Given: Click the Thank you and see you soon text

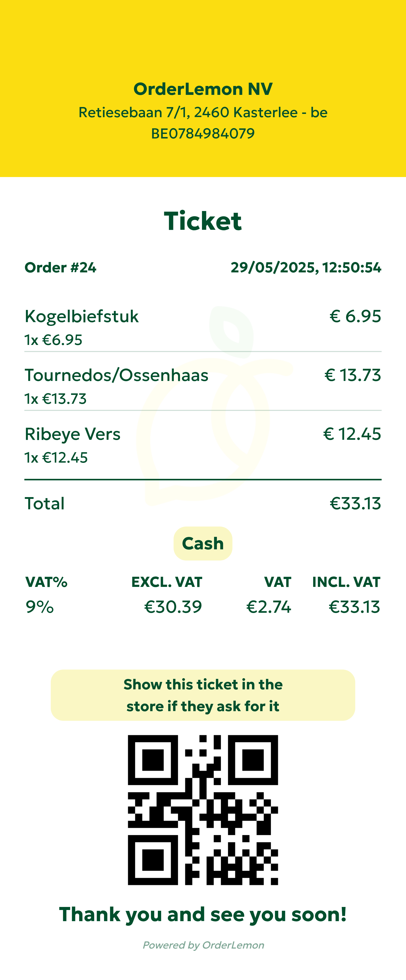Looking at the screenshot, I should [203, 915].
